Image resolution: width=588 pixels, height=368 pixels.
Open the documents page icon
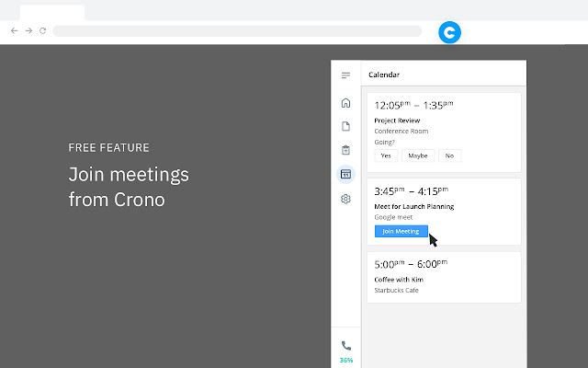point(345,126)
